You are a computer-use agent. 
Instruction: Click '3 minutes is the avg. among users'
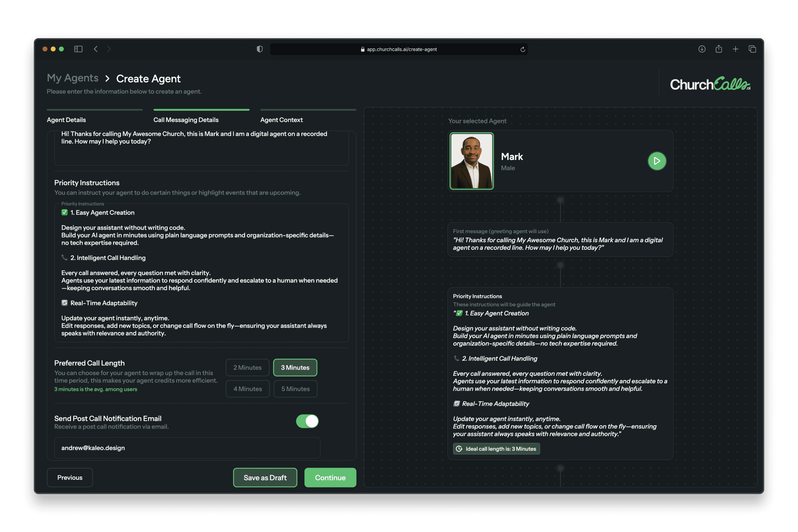click(x=96, y=389)
